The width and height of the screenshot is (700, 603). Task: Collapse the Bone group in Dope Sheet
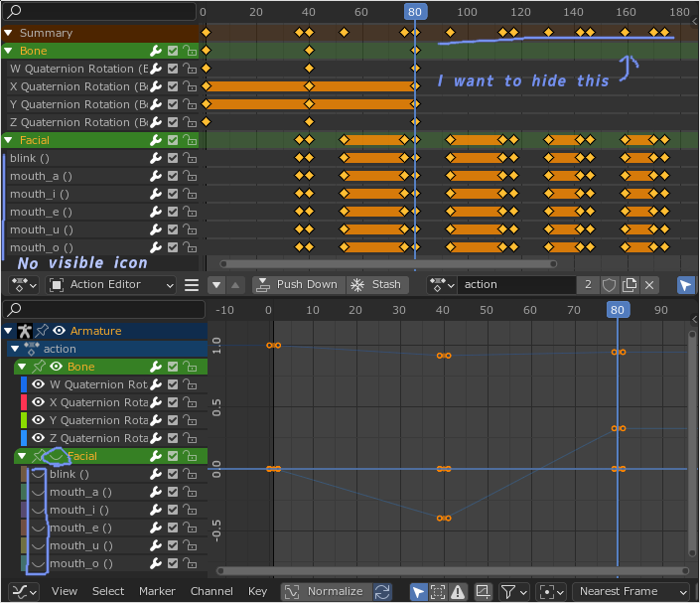(8, 51)
